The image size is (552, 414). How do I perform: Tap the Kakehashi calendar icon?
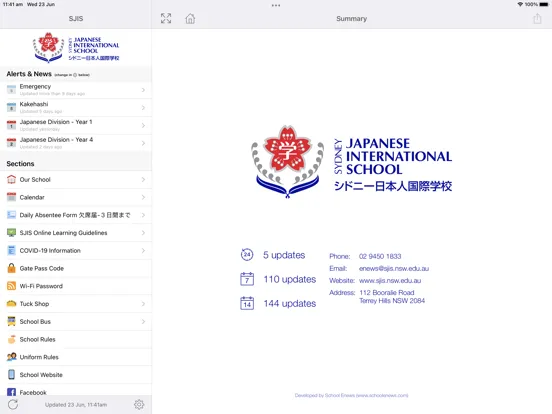(x=11, y=107)
